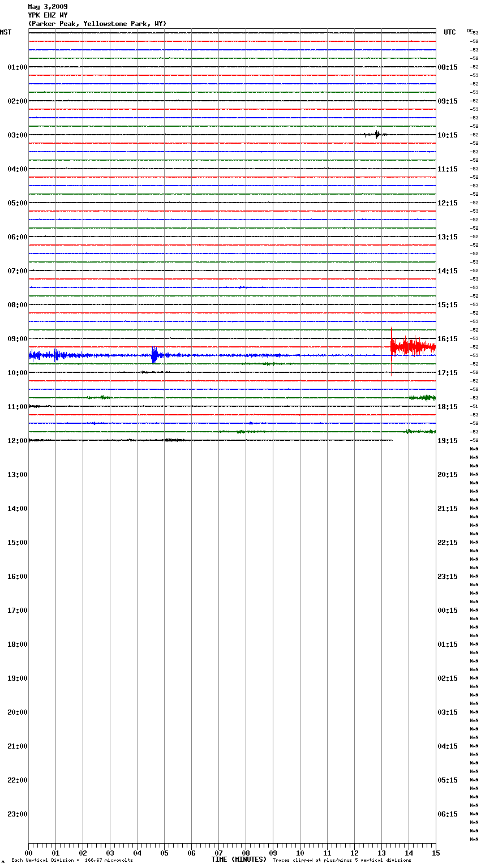Click the '08:15' UTC time label

[x=448, y=67]
